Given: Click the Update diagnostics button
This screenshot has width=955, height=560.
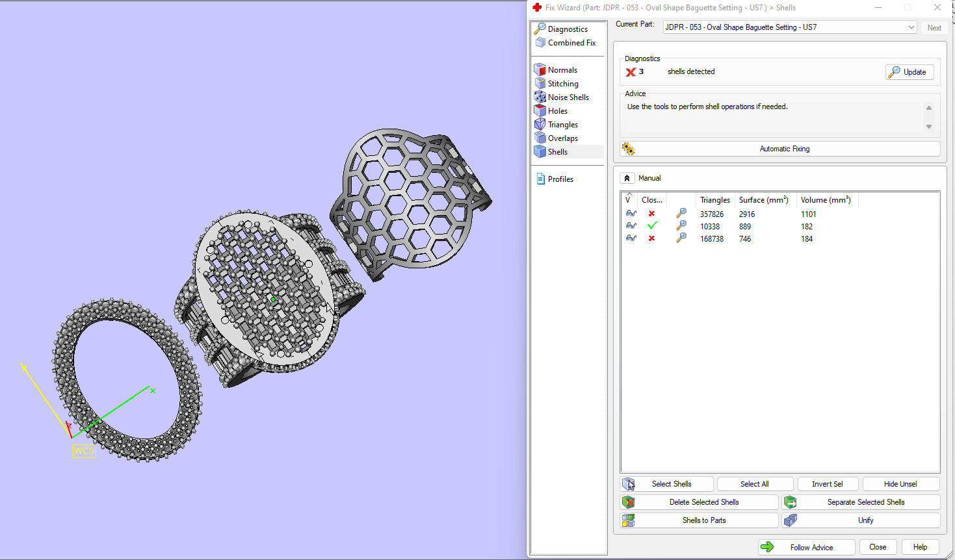Looking at the screenshot, I should 909,72.
